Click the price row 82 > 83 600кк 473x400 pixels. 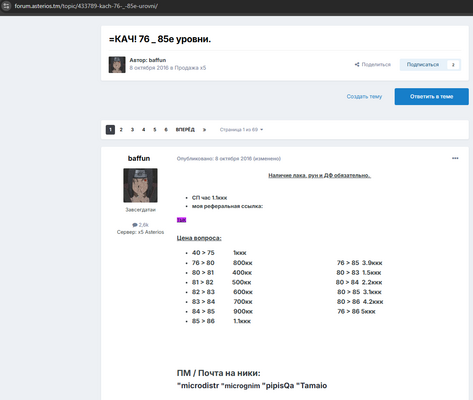(222, 292)
